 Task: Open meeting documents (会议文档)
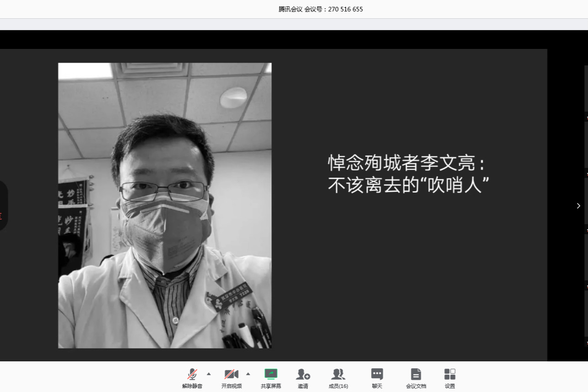tap(415, 378)
